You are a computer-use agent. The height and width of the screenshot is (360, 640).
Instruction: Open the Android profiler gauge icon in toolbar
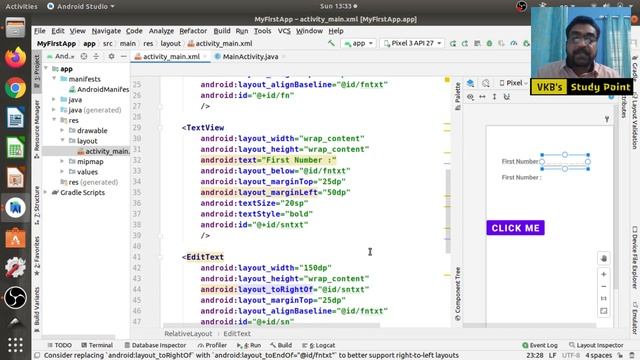(514, 43)
